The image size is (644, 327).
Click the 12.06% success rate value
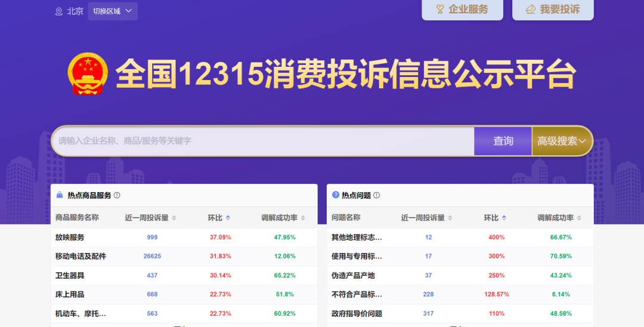coord(284,257)
